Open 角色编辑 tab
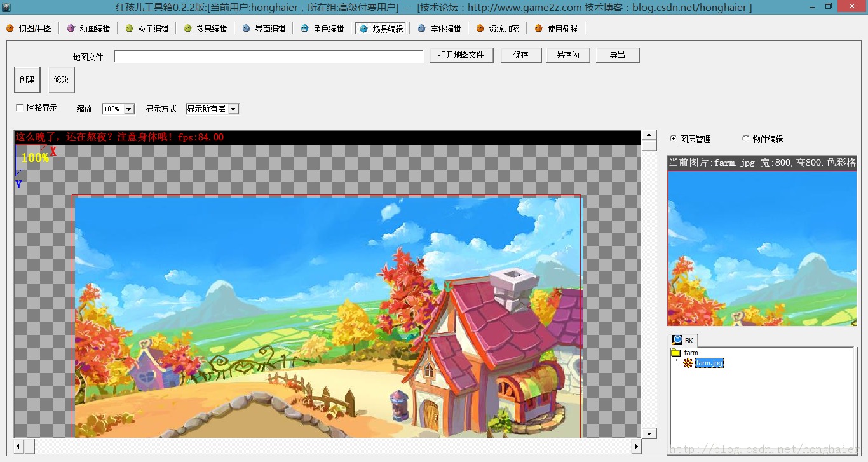Screen dimensions: 868x462 [323, 29]
